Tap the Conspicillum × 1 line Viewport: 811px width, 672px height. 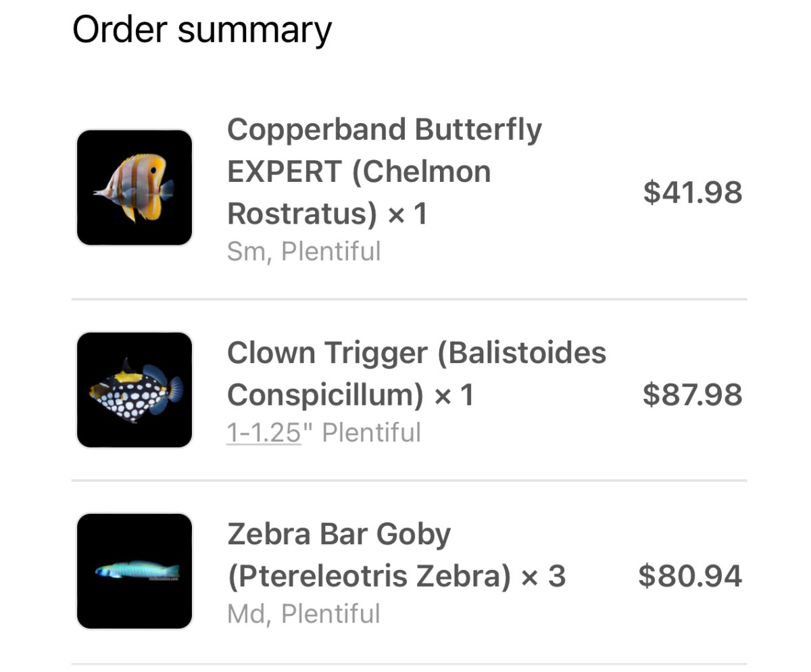click(351, 395)
